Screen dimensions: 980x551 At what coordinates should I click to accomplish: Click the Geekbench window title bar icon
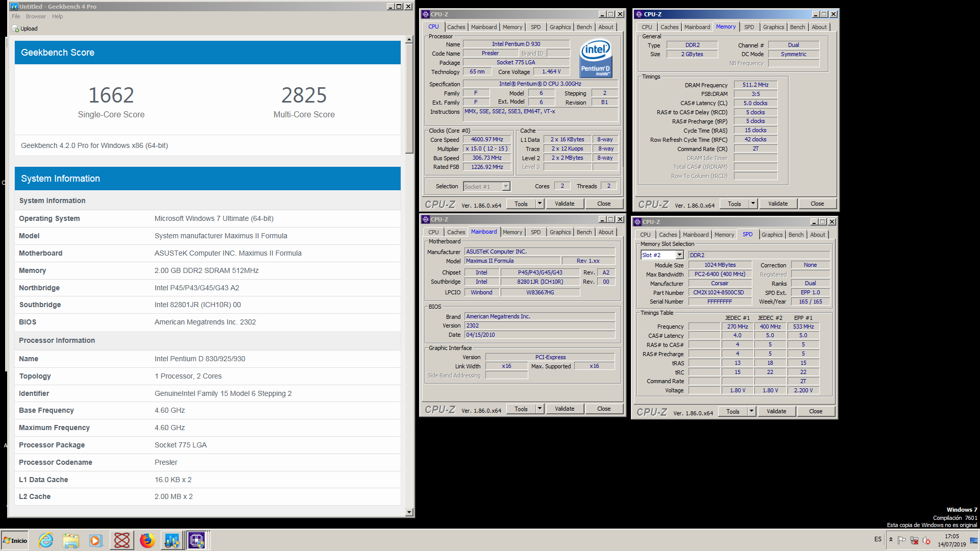coord(14,7)
